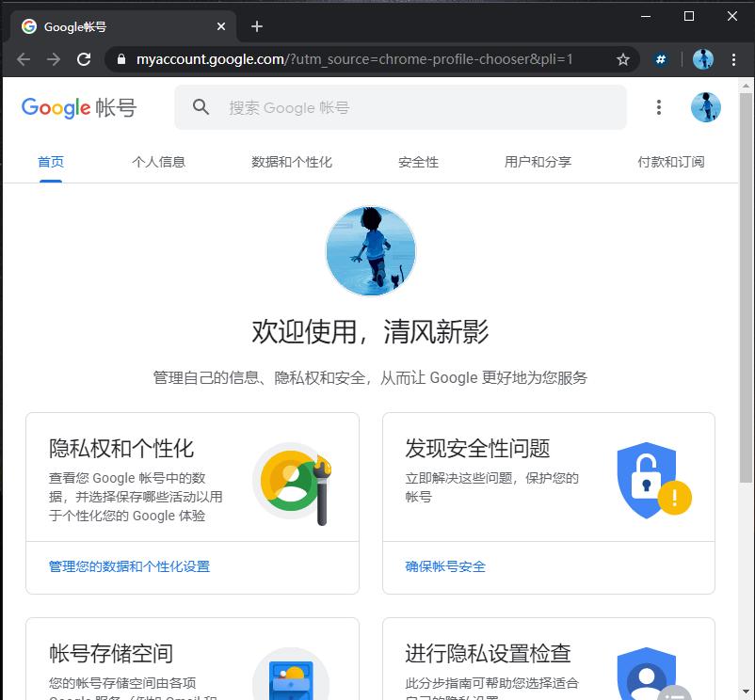The image size is (755, 700).
Task: Open the Chrome three-dot menu
Action: [733, 58]
